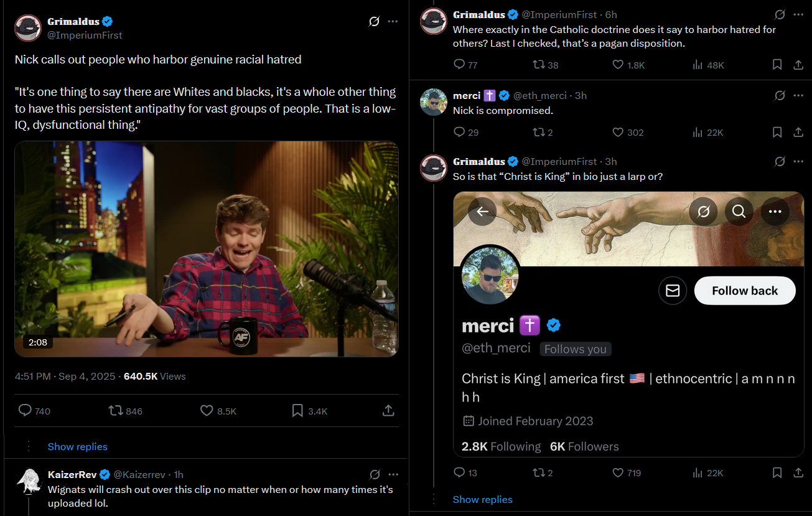Like merci's 'Nick is compromised' reply
Viewport: 812px width, 516px height.
[618, 132]
